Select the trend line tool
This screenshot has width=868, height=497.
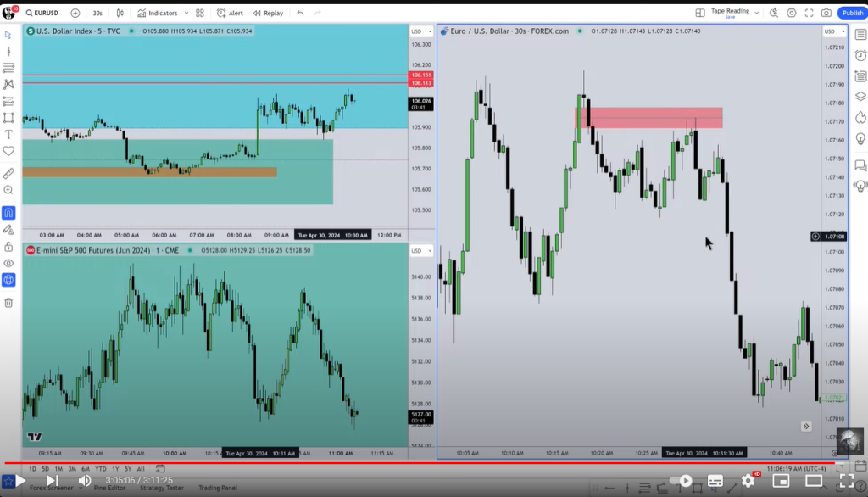[x=8, y=52]
